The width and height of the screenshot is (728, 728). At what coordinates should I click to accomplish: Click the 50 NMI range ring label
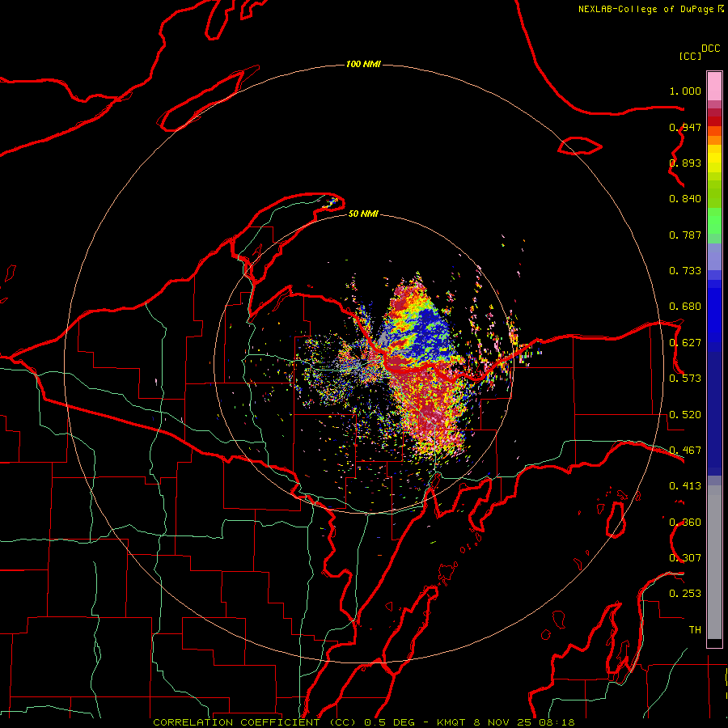tap(363, 214)
